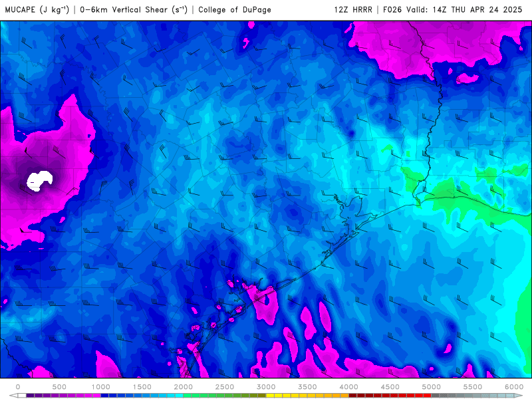Choose the "3500" legend value
The height and width of the screenshot is (399, 532).
tap(307, 387)
